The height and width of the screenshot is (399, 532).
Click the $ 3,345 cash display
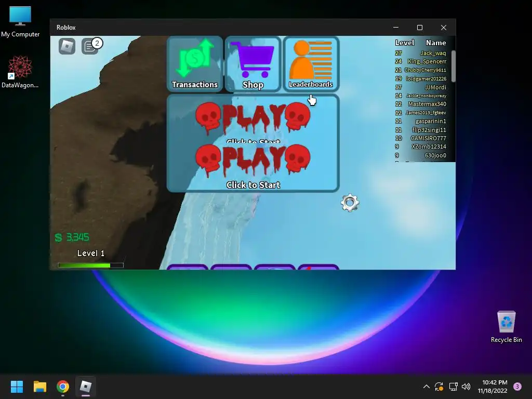pos(72,237)
